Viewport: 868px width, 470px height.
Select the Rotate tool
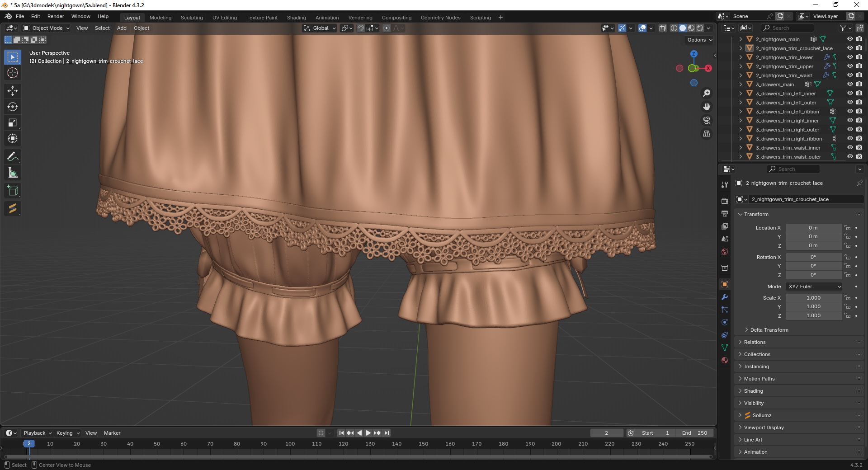tap(13, 107)
